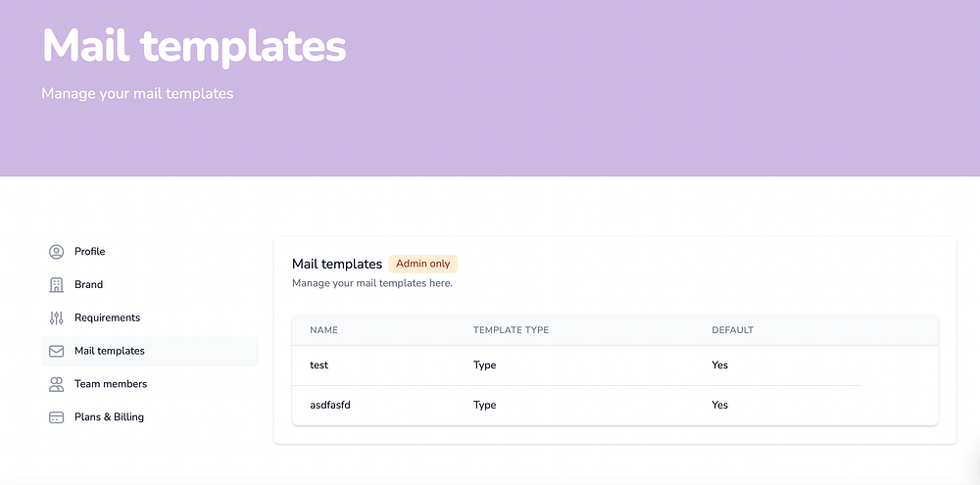The image size is (980, 485).
Task: Click the Team members people icon
Action: tap(56, 384)
